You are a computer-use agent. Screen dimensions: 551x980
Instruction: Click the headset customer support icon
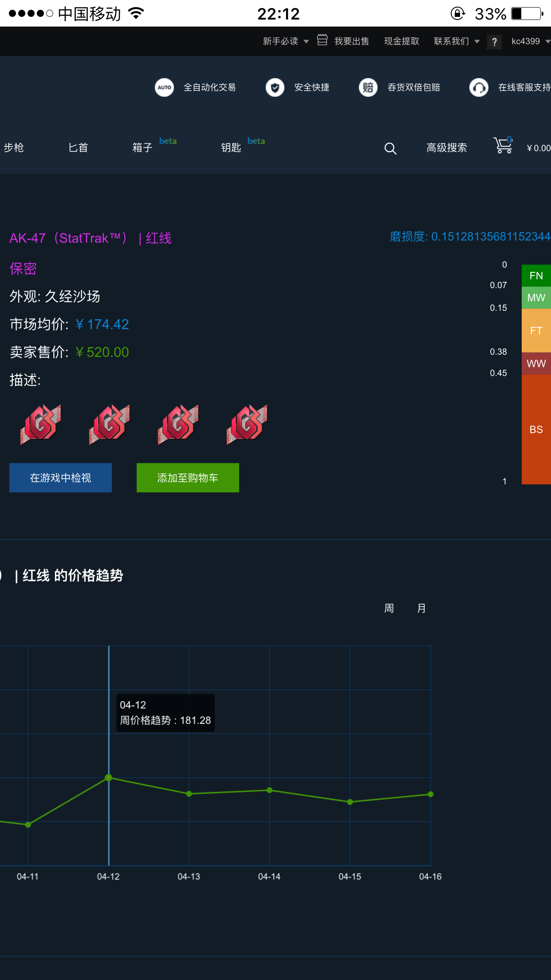(x=479, y=87)
